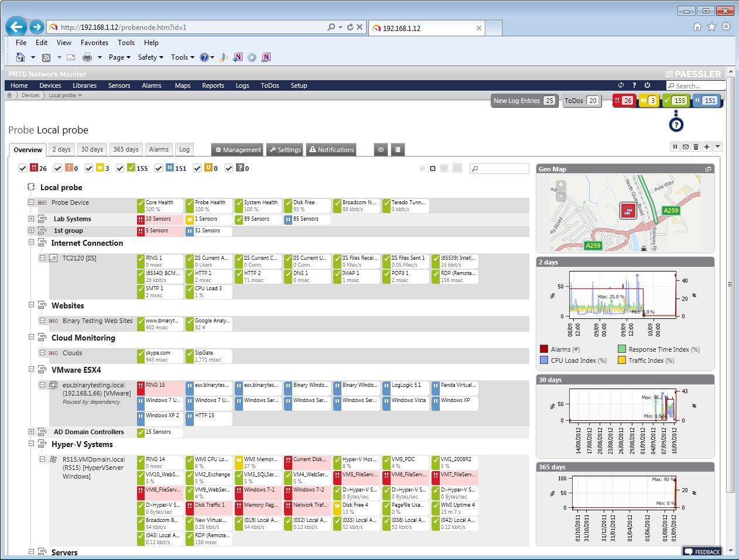Expand the 1st group node
Screen dimensions: 739x560
(x=31, y=231)
